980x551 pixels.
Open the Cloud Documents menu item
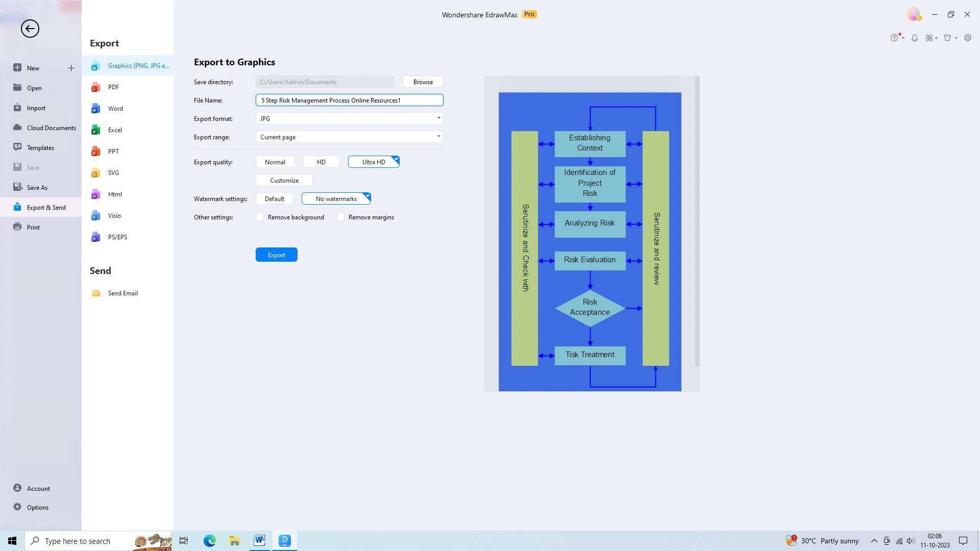click(x=51, y=127)
